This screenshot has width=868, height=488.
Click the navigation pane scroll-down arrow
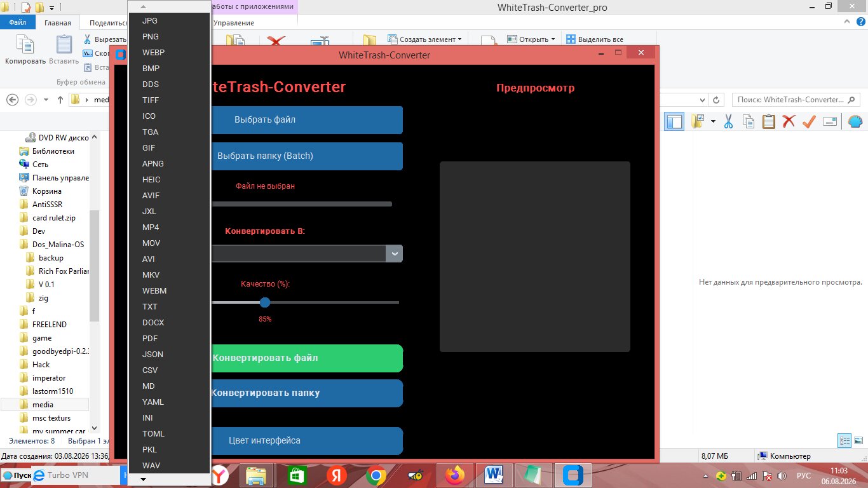click(x=95, y=429)
